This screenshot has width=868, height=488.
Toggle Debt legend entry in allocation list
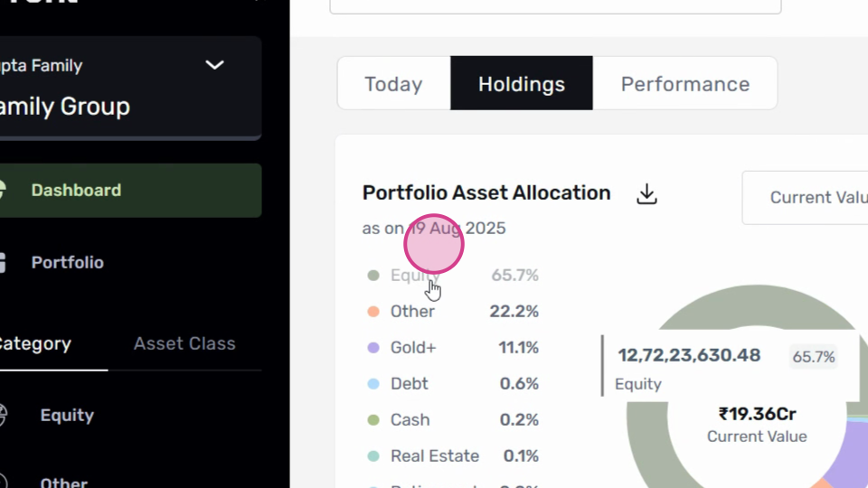453,383
